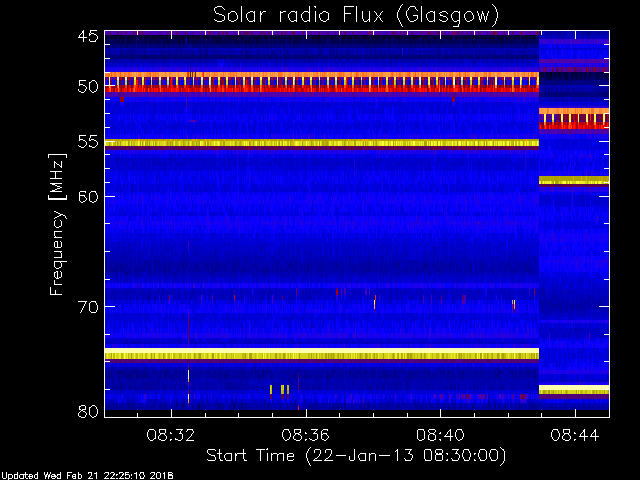
Task: Click the 08:36 time tick label
Action: tap(305, 435)
